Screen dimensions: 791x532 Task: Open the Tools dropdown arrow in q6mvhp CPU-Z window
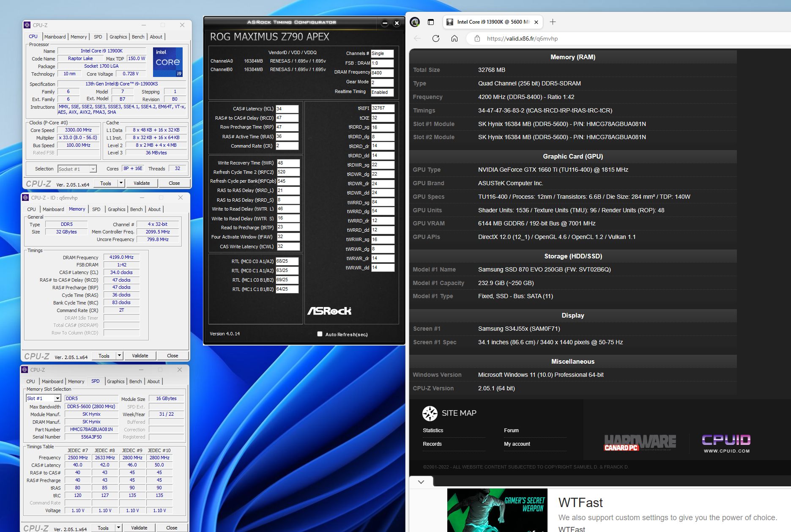[119, 356]
